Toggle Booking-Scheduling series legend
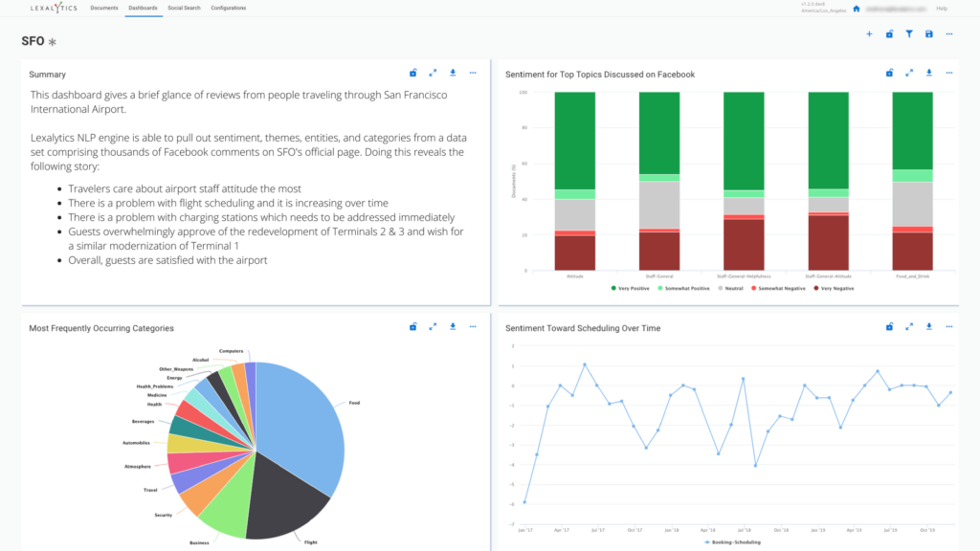 pyautogui.click(x=732, y=542)
